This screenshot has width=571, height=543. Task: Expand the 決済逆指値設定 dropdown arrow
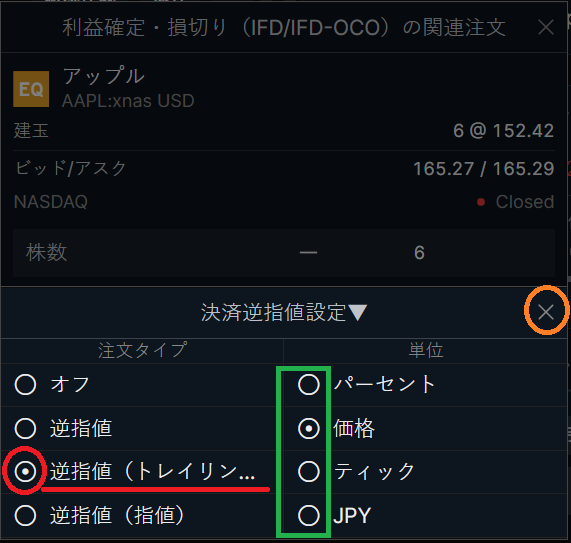coord(357,312)
